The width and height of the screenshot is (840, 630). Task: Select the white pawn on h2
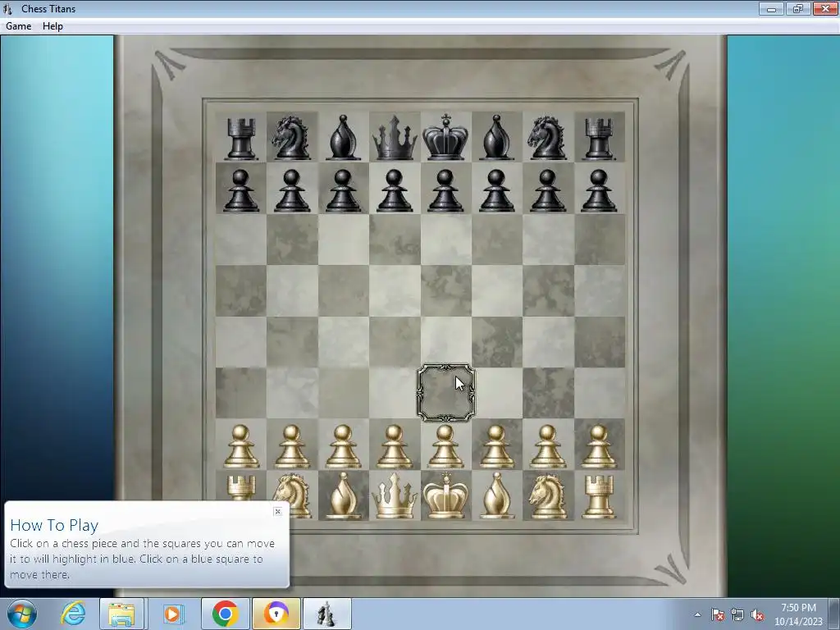click(599, 447)
